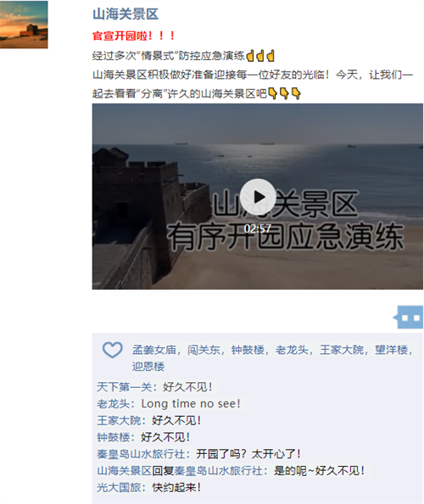Click 山海关景区 in the reply comment
424x504 pixels.
coord(124,471)
